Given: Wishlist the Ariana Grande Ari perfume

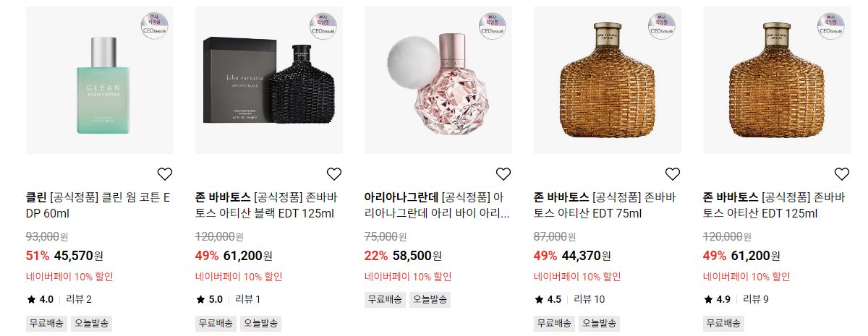Looking at the screenshot, I should tap(503, 174).
